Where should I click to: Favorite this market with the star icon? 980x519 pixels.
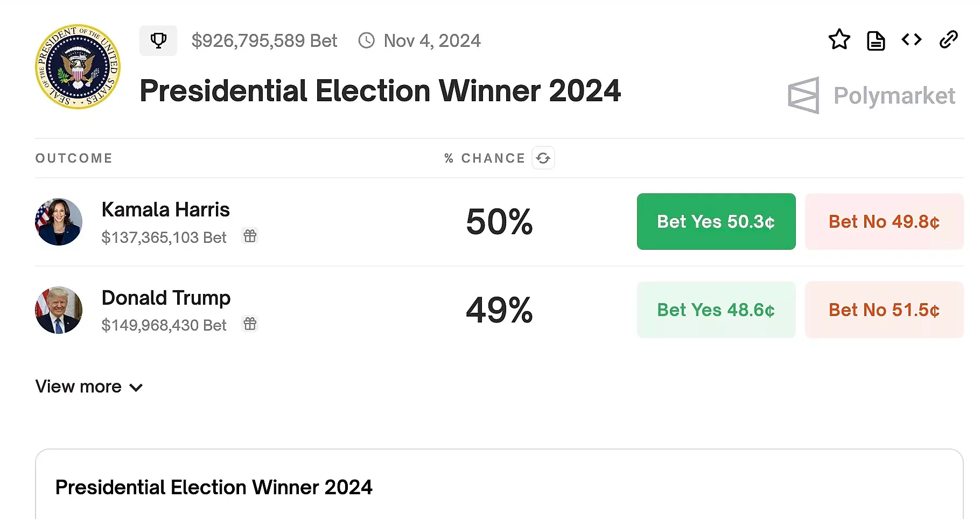(839, 39)
